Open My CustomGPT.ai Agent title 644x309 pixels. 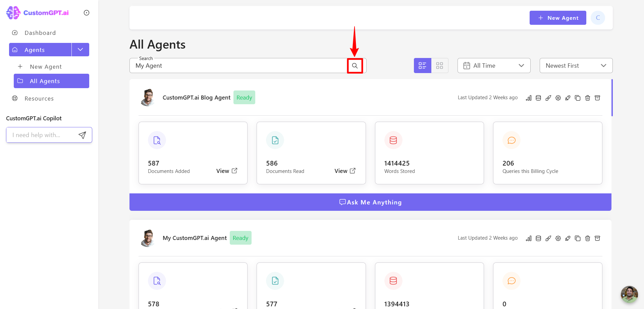[195, 238]
